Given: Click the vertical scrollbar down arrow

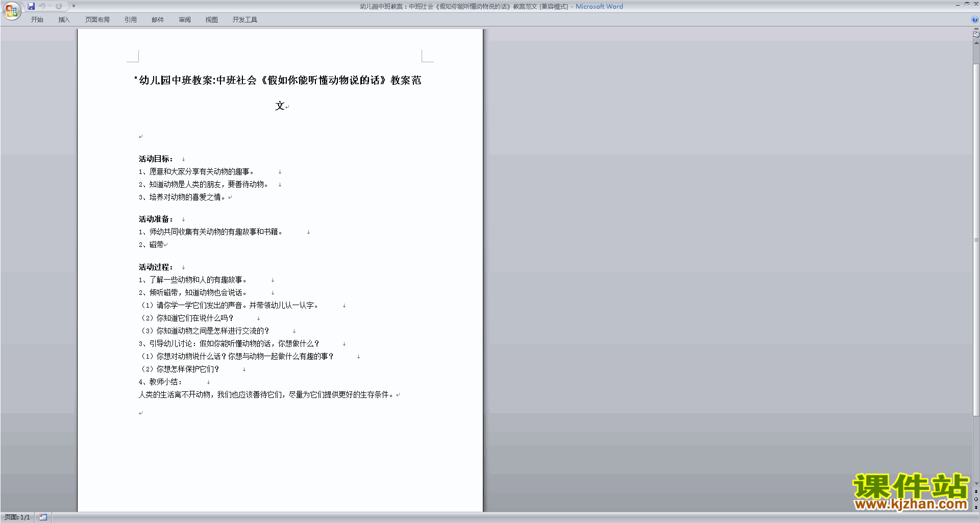Looking at the screenshot, I should click(976, 484).
